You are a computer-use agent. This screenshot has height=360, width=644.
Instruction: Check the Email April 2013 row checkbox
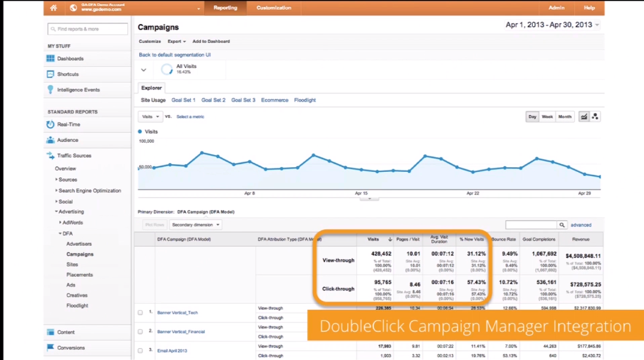140,350
